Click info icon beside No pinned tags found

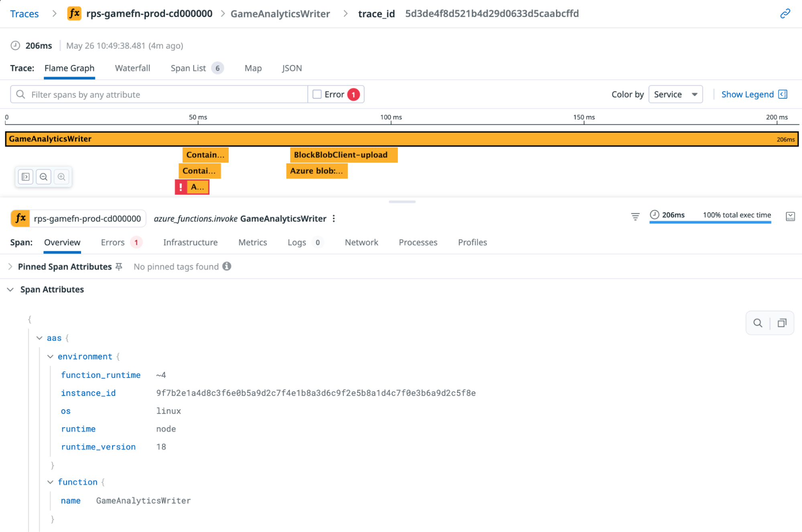tap(227, 266)
